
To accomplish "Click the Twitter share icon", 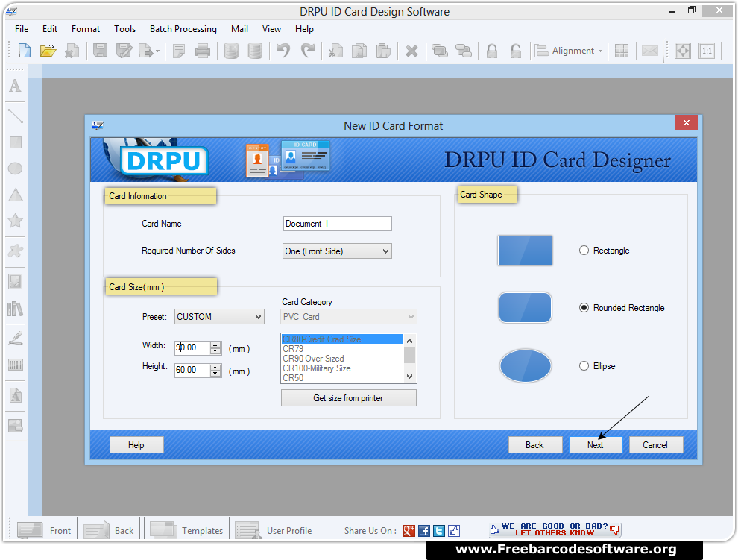I will (x=439, y=531).
